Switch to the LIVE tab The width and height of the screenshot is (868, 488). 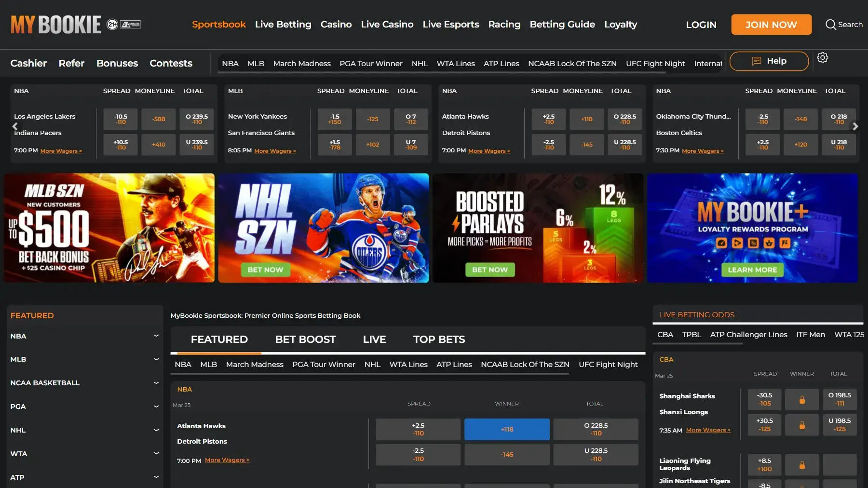(374, 339)
